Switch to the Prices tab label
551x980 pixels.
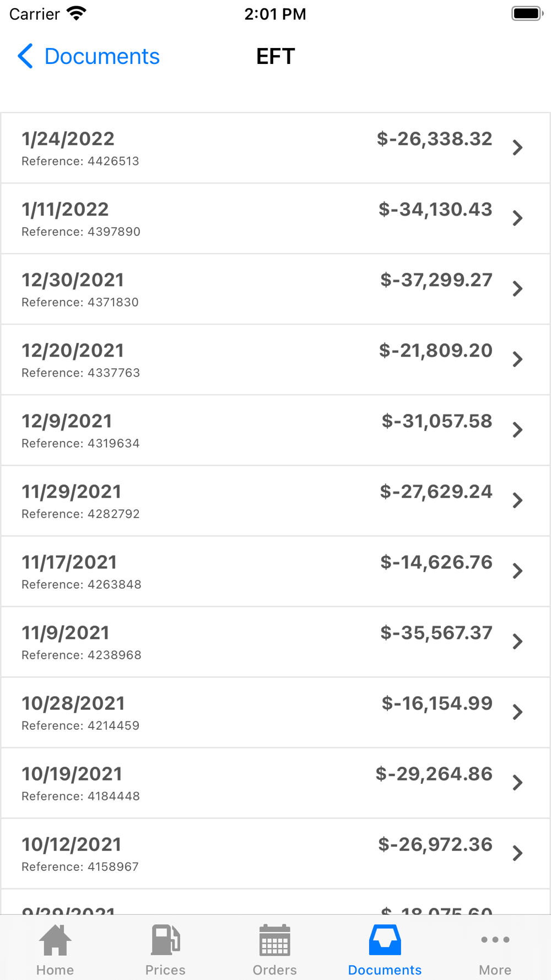[165, 970]
